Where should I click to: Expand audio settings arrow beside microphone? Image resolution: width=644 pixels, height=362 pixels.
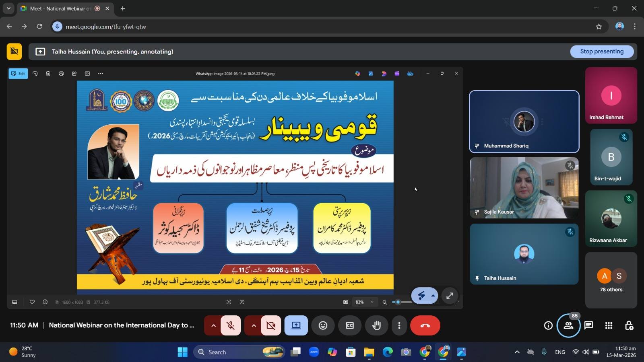213,325
